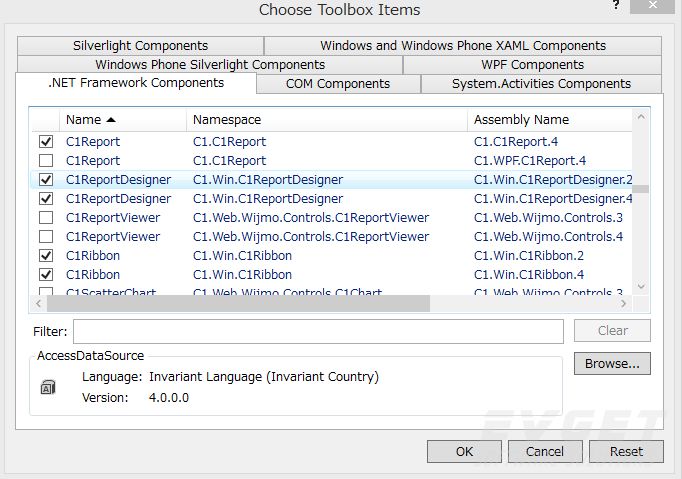Sort by the Assembly Name column header
Image resolution: width=682 pixels, height=479 pixels.
click(x=550, y=120)
